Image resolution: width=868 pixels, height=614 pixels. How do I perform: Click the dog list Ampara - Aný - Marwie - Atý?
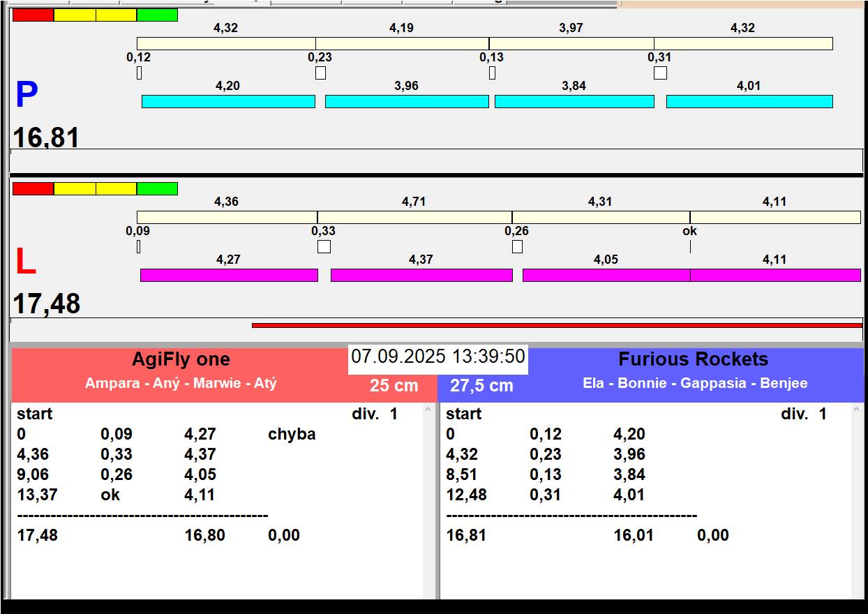click(181, 383)
